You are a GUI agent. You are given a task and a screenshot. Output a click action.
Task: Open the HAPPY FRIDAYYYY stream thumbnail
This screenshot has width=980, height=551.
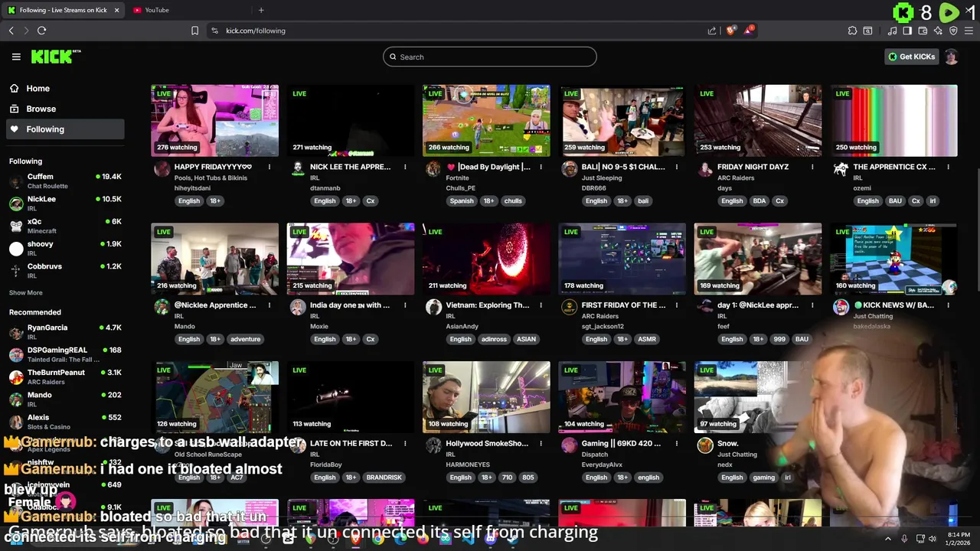coord(214,120)
